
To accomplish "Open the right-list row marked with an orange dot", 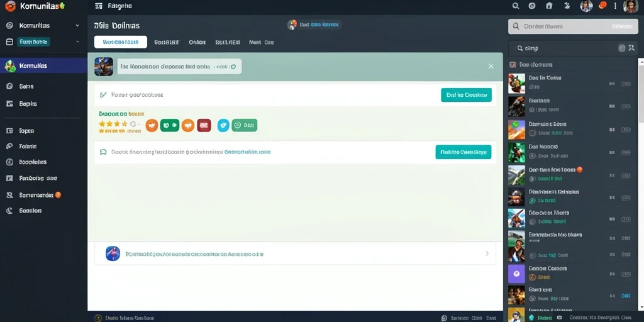I will (x=573, y=174).
